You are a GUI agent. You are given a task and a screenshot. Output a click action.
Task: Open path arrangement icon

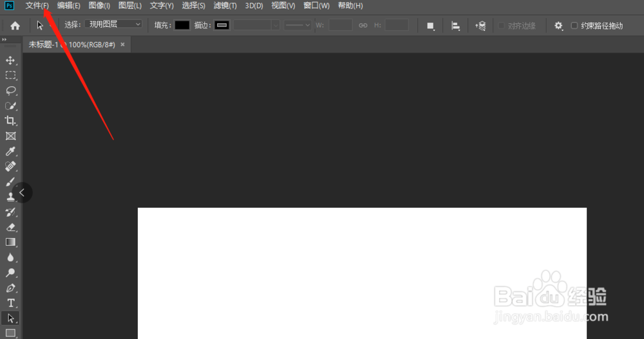click(480, 26)
